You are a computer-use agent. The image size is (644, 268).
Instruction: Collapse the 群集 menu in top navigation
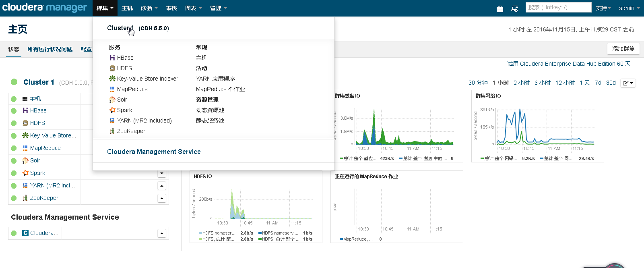105,8
